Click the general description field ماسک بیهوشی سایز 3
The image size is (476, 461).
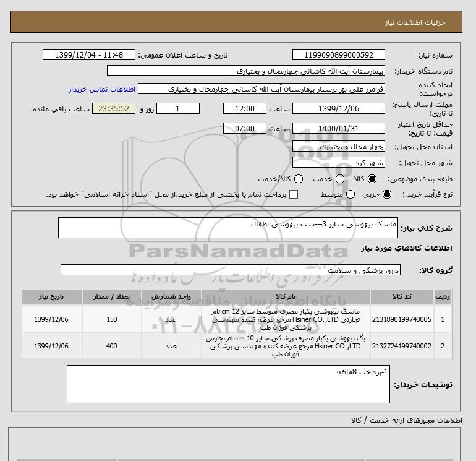click(x=228, y=228)
